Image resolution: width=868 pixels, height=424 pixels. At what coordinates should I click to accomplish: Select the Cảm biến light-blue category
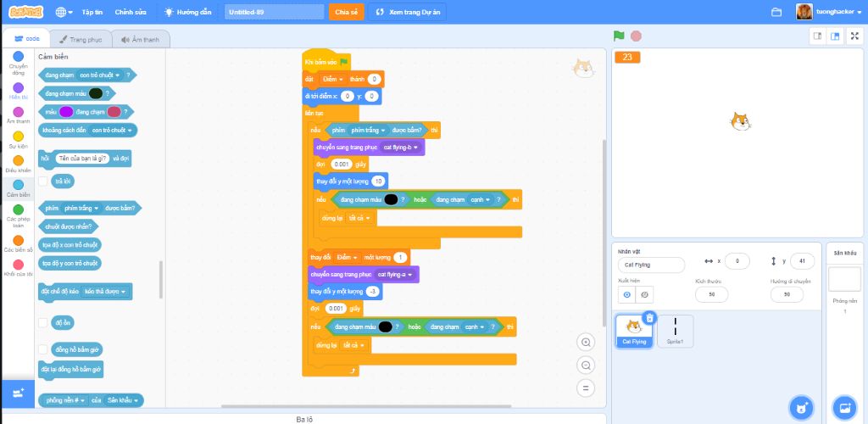click(19, 188)
